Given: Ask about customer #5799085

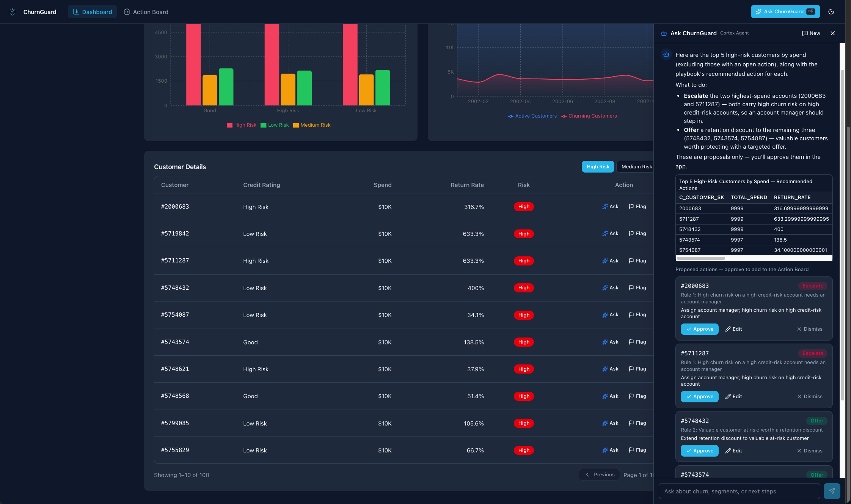Looking at the screenshot, I should coord(610,423).
